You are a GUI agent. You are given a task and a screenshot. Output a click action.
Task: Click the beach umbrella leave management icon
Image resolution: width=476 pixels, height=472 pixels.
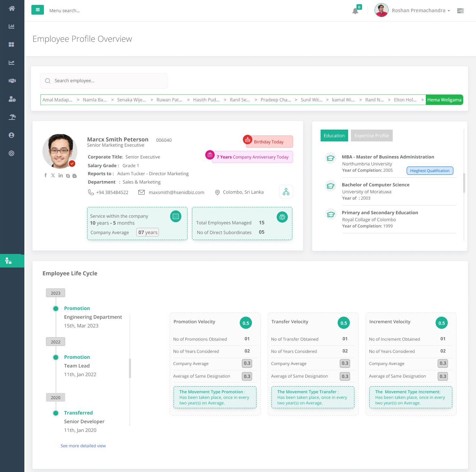coord(12,117)
